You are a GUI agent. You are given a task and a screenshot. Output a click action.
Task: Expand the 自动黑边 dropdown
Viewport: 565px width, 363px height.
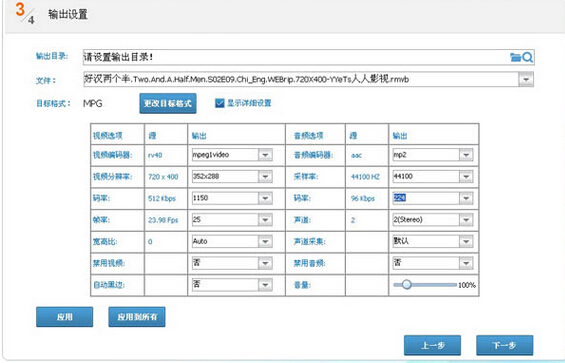tap(265, 285)
